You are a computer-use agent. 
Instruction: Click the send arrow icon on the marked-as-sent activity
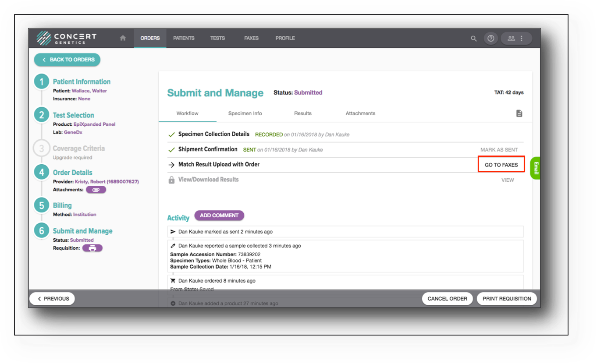[172, 231]
